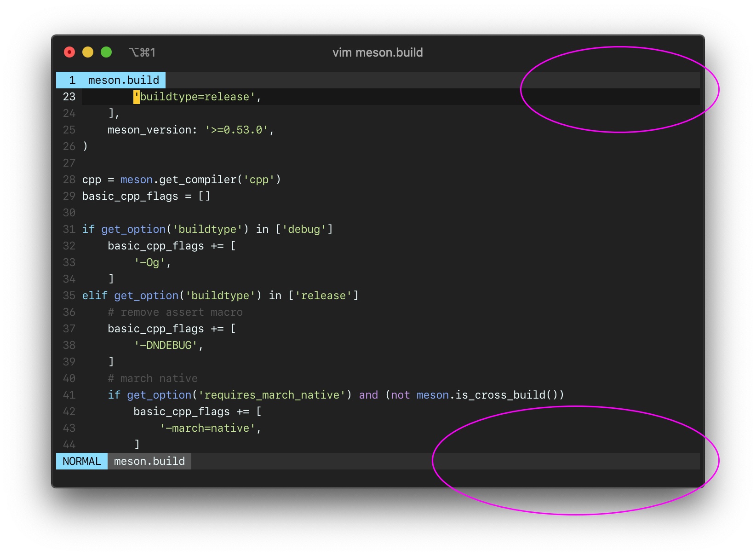
Task: Select the '-march=native' string on line 43
Action: pyautogui.click(x=211, y=428)
